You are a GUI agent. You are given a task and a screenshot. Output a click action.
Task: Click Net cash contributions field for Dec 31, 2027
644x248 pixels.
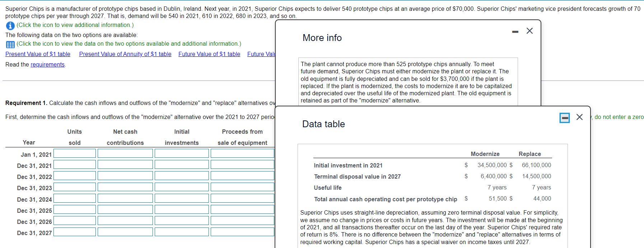coord(125,232)
